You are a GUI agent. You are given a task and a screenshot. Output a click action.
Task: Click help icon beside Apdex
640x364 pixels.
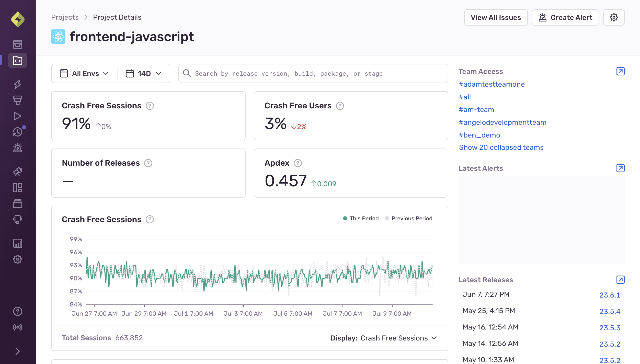tap(298, 163)
